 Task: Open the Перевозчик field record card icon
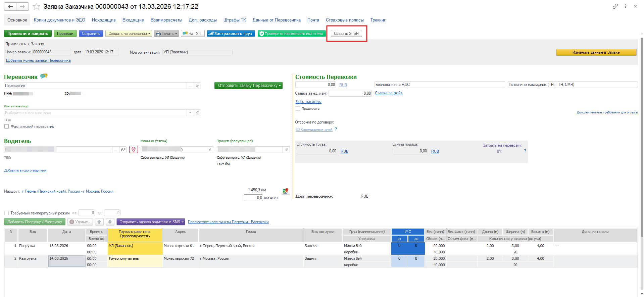tap(198, 86)
